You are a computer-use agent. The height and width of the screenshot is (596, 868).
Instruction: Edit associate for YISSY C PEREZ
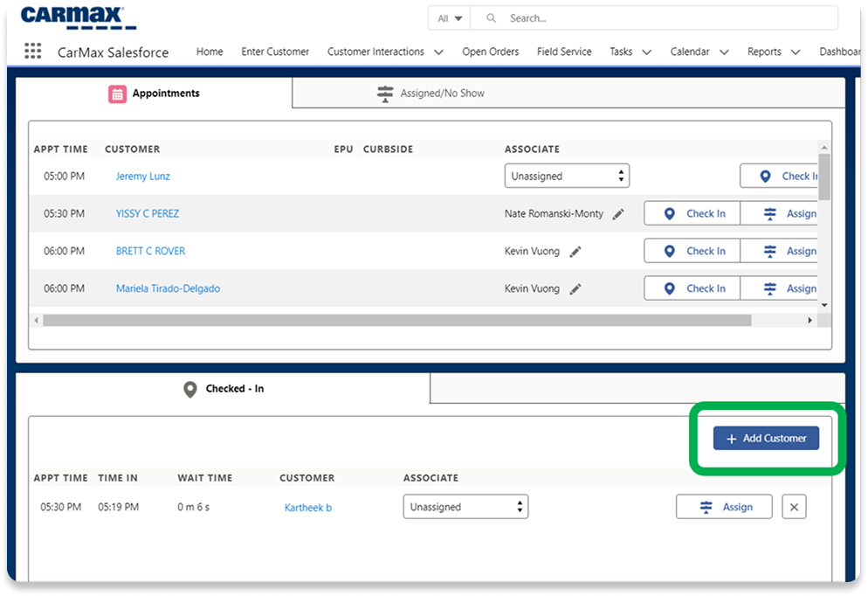click(x=618, y=214)
